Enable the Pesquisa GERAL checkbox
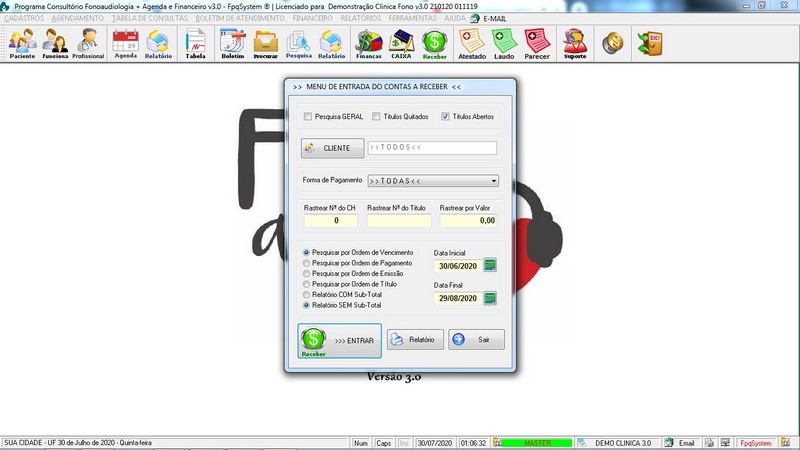The image size is (800, 450). pos(308,117)
